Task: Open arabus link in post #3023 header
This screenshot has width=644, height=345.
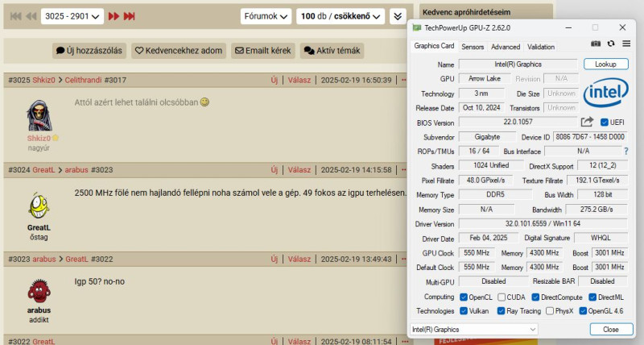Action: pyautogui.click(x=44, y=259)
